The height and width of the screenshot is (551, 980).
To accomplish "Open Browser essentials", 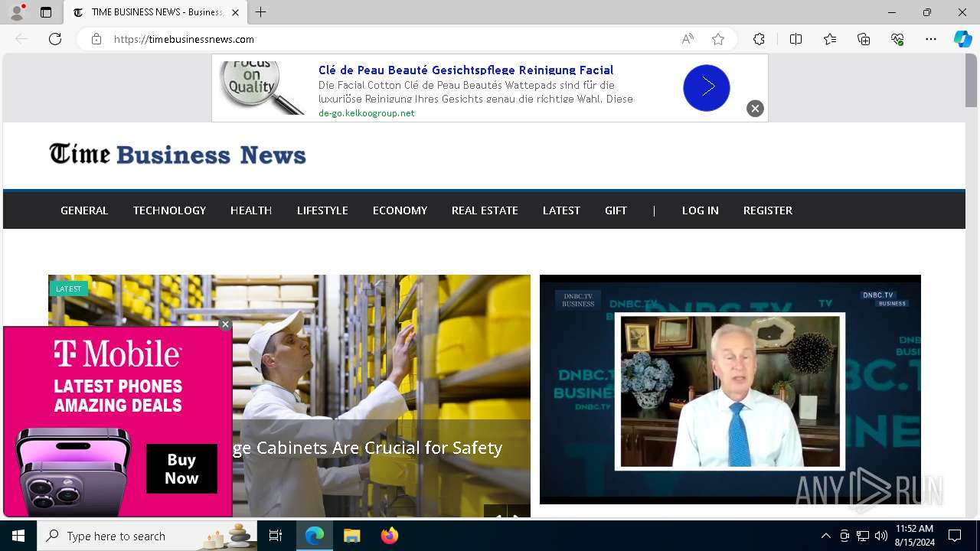I will point(897,39).
